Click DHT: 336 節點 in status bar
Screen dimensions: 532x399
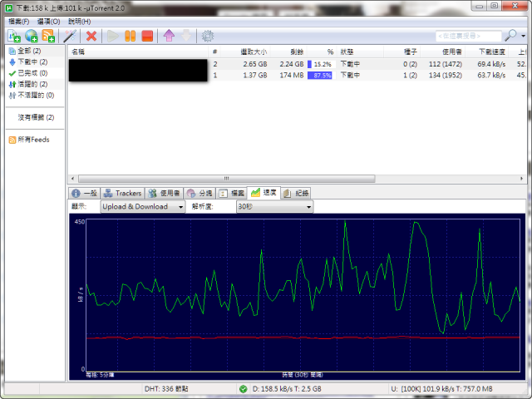pos(166,389)
